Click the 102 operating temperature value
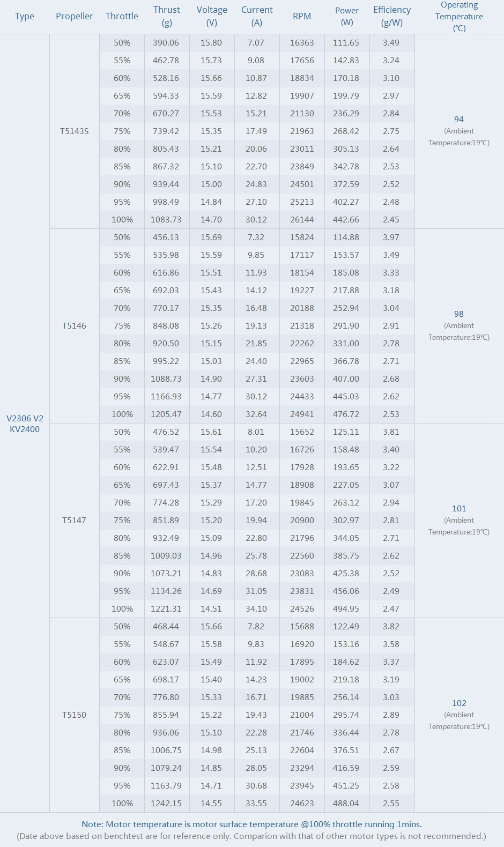 click(x=459, y=703)
